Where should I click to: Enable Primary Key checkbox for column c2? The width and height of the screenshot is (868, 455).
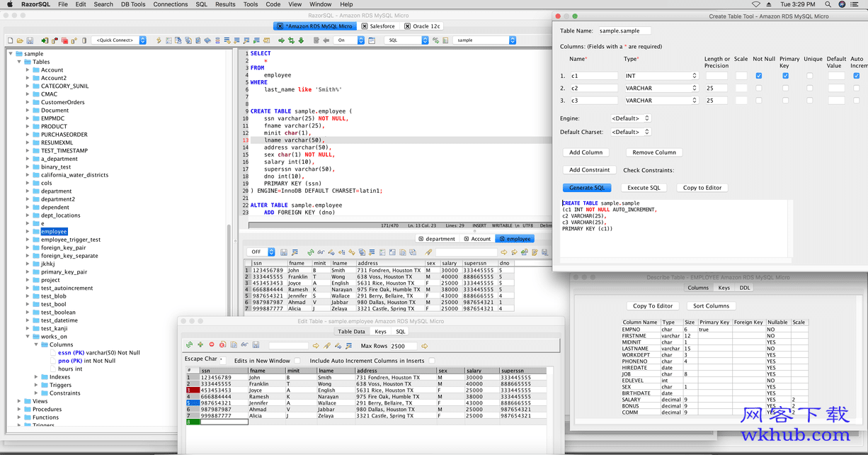coord(785,89)
